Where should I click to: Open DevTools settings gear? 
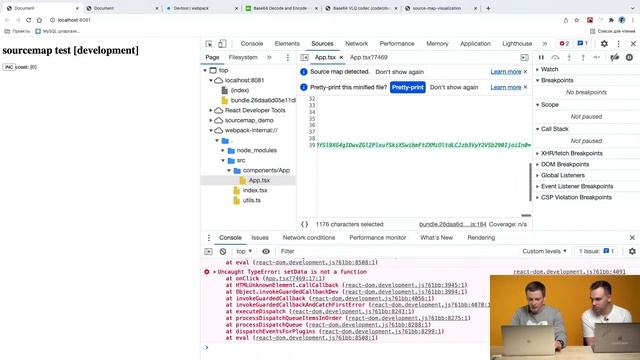(604, 44)
